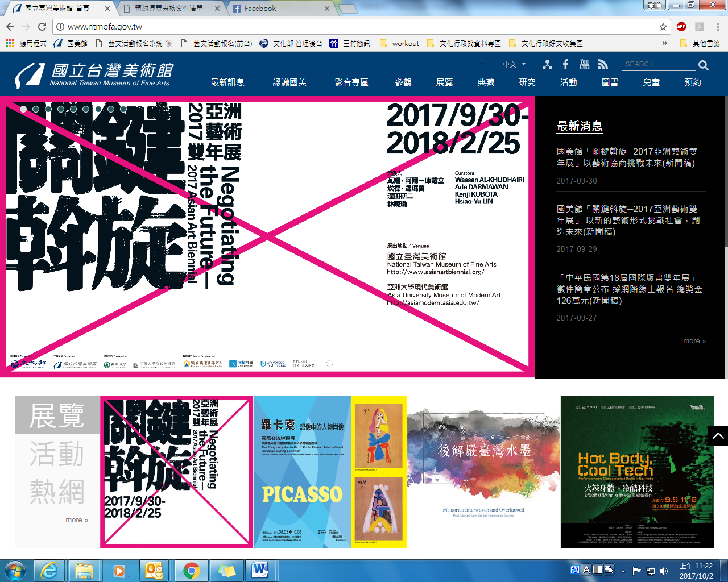
Task: Open the workout bookmarks folder
Action: click(399, 43)
